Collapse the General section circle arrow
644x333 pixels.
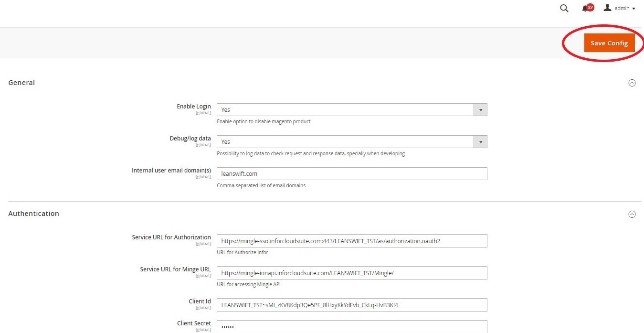632,83
